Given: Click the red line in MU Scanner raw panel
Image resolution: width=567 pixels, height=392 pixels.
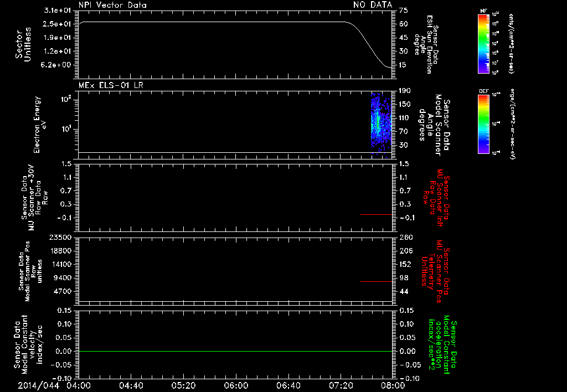Looking at the screenshot, I should [376, 214].
